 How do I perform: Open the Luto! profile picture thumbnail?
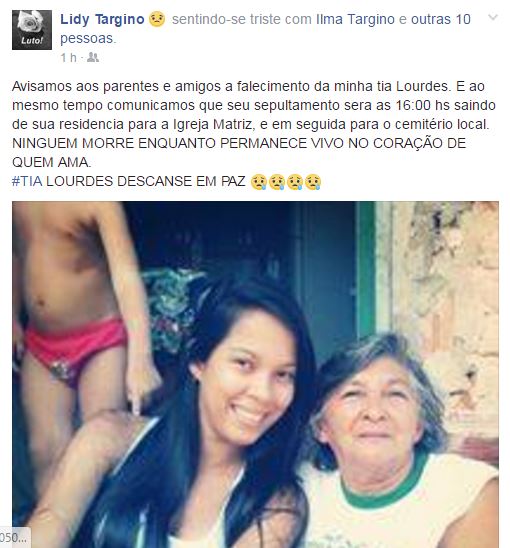pyautogui.click(x=32, y=30)
